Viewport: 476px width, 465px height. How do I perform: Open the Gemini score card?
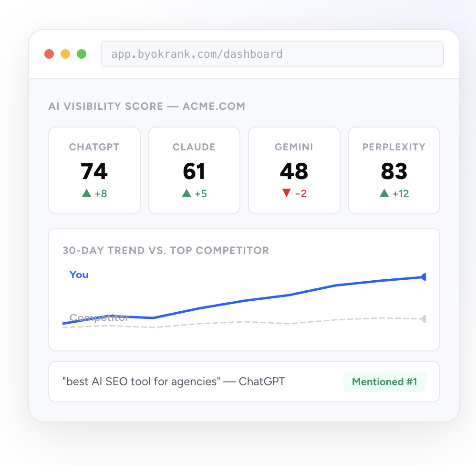294,170
